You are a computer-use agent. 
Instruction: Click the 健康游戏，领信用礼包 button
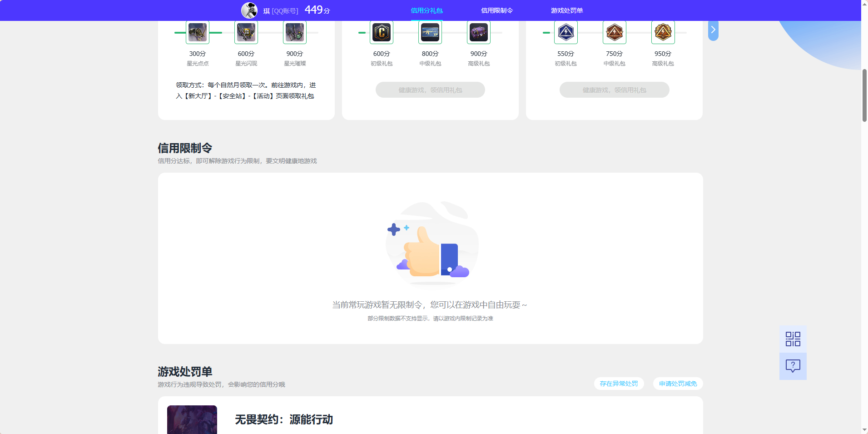tap(430, 90)
